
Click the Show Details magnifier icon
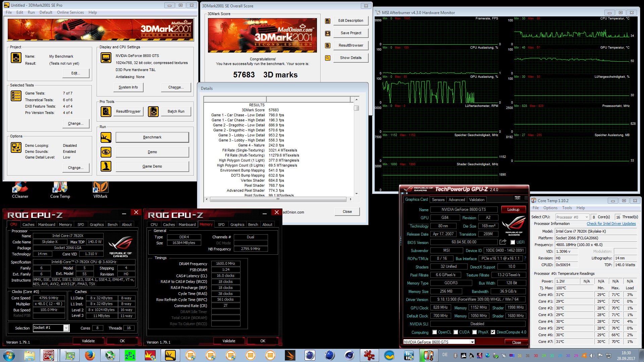[328, 58]
